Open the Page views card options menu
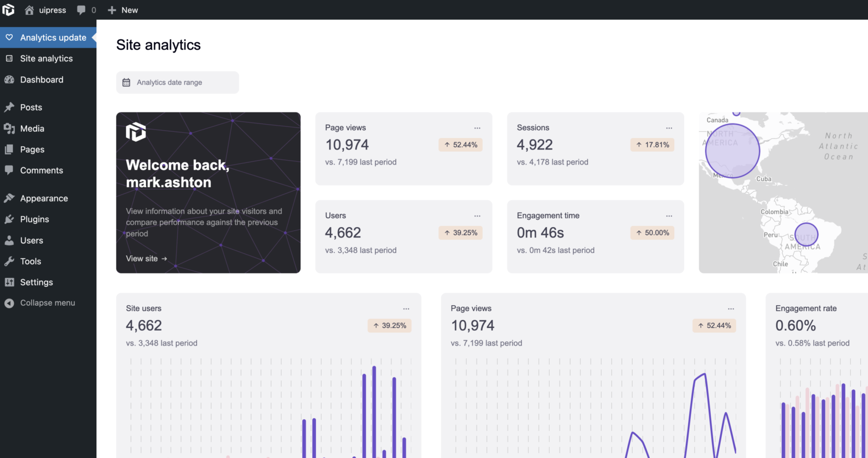 click(477, 128)
